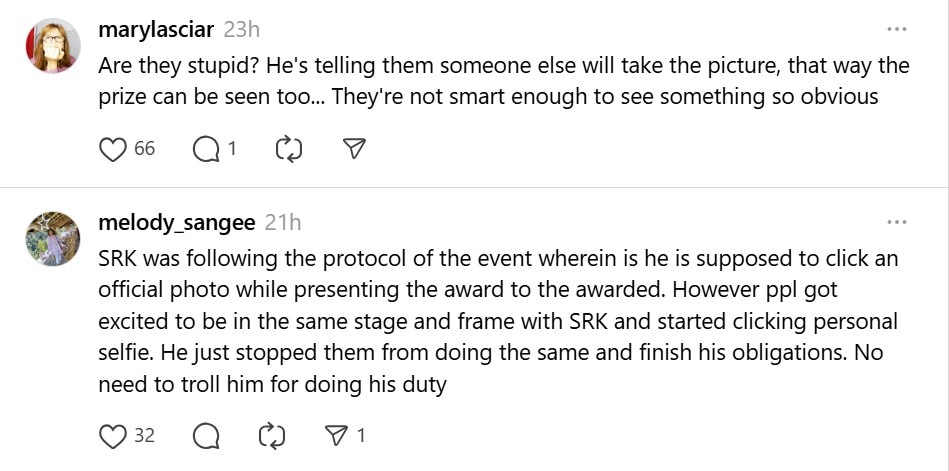Visit melody_sangee's profile via the username

click(177, 222)
